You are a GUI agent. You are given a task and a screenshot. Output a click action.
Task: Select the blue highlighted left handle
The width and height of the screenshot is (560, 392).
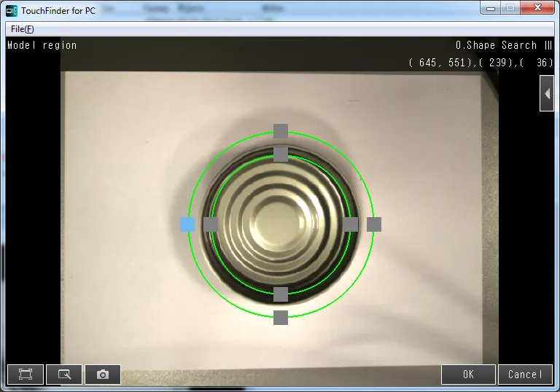187,224
